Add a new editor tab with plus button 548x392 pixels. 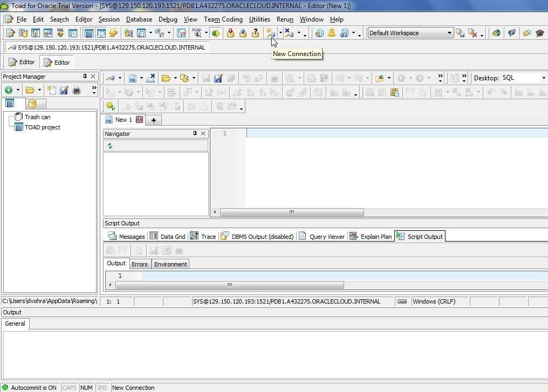[153, 120]
